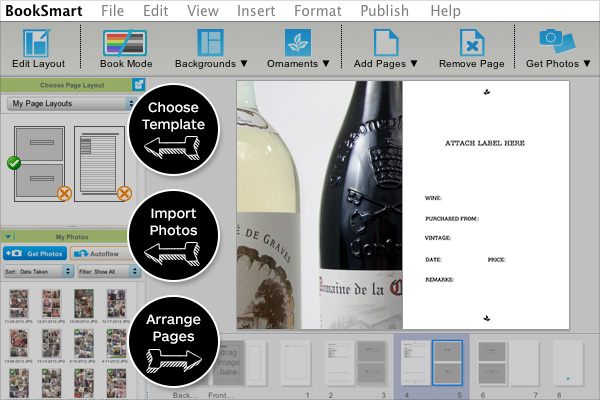The width and height of the screenshot is (600, 400).
Task: Select photo thumbnail 11-25-2012.JPG
Action: [19, 304]
